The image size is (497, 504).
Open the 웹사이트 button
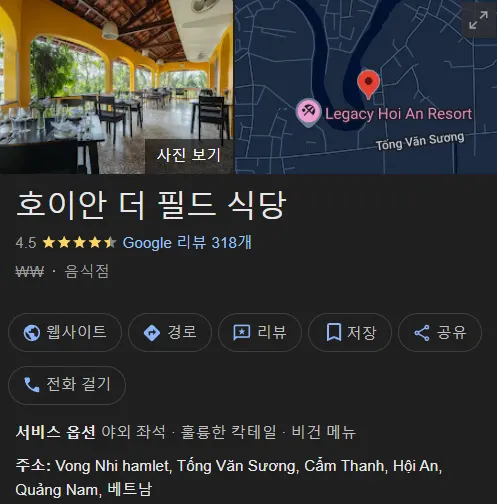tap(65, 332)
